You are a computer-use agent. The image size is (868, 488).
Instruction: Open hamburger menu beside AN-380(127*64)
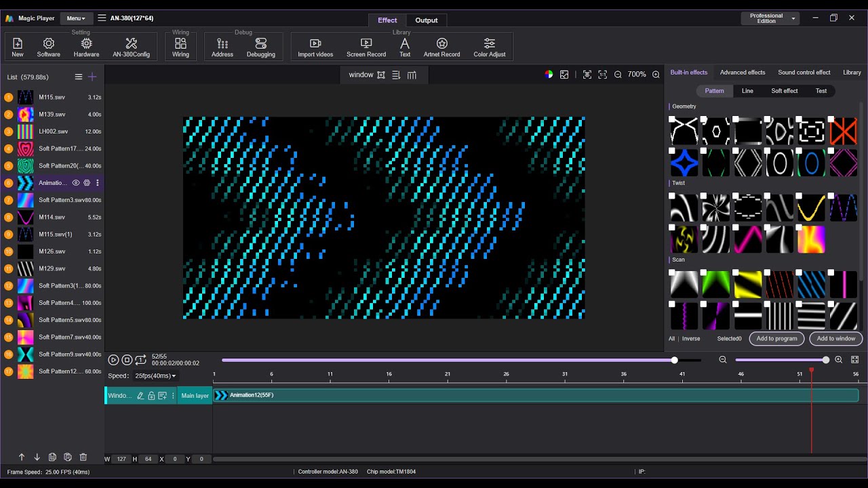[x=102, y=18]
